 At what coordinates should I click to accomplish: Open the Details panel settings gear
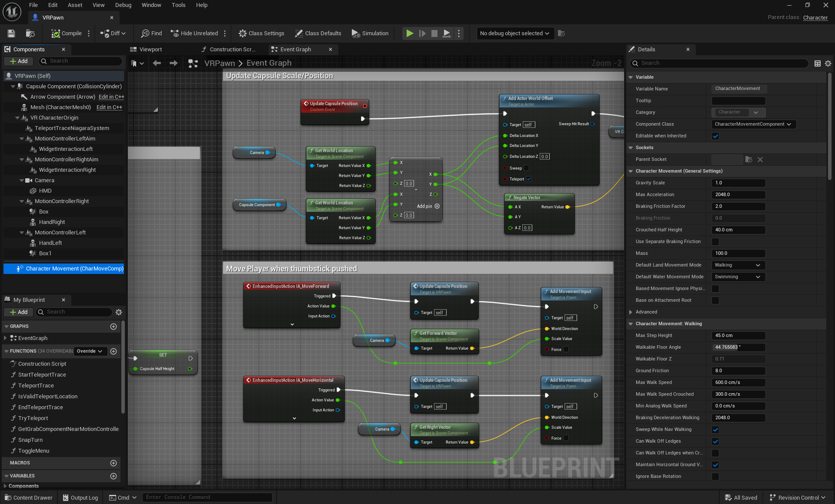click(x=828, y=63)
